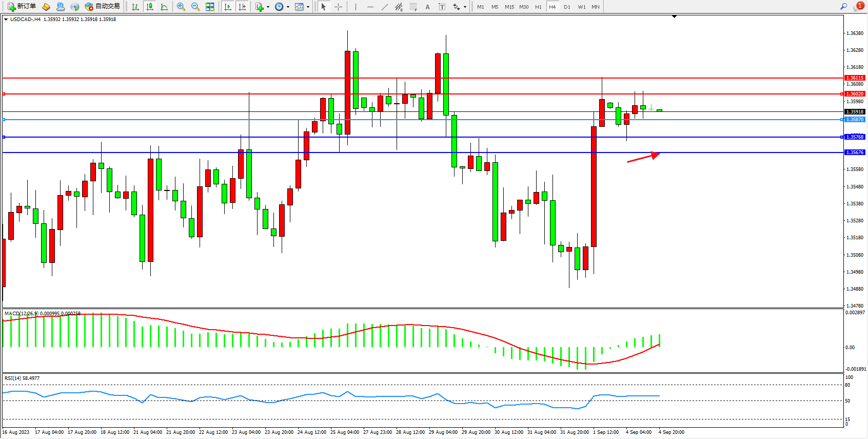Switch chart to bar chart mode
Screen dimensions: 868x439
click(135, 7)
